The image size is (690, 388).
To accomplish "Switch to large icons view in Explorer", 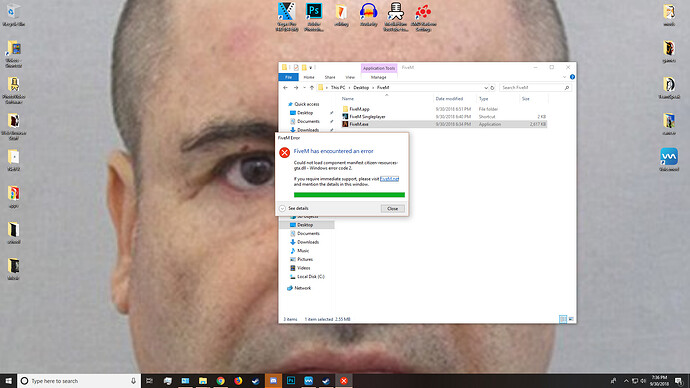I will coord(571,319).
